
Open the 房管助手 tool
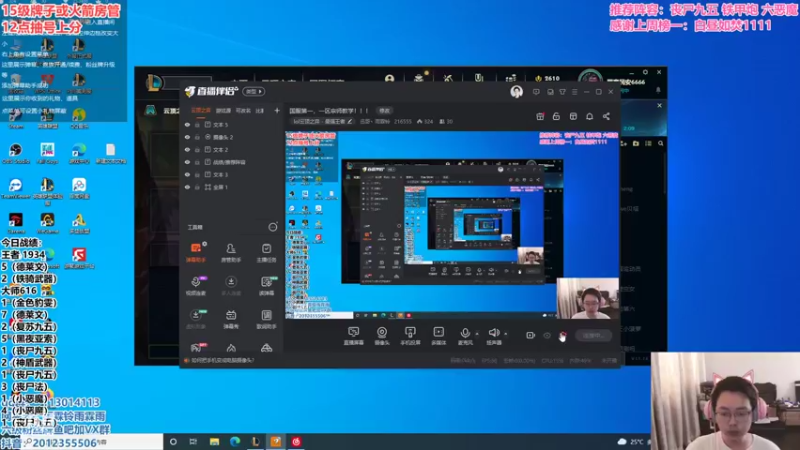231,252
